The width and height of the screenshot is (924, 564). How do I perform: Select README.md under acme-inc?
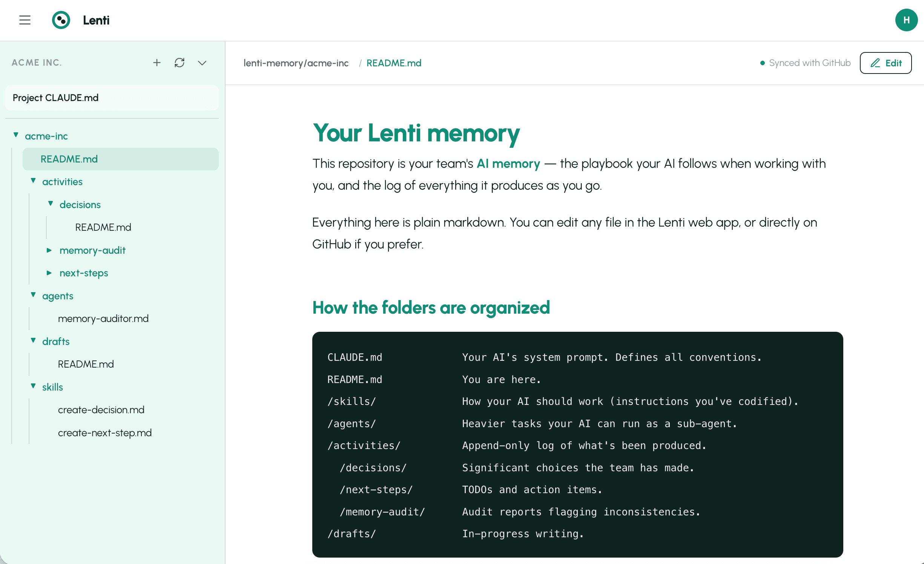121,159
